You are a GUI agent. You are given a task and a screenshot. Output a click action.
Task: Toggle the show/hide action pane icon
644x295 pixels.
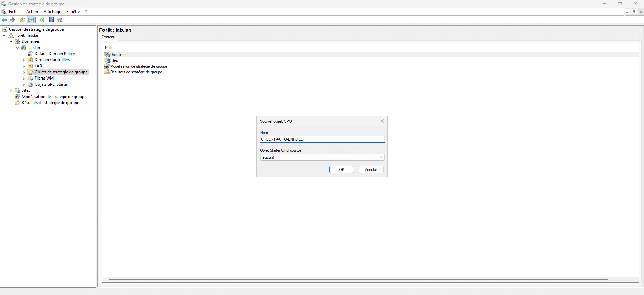click(60, 20)
